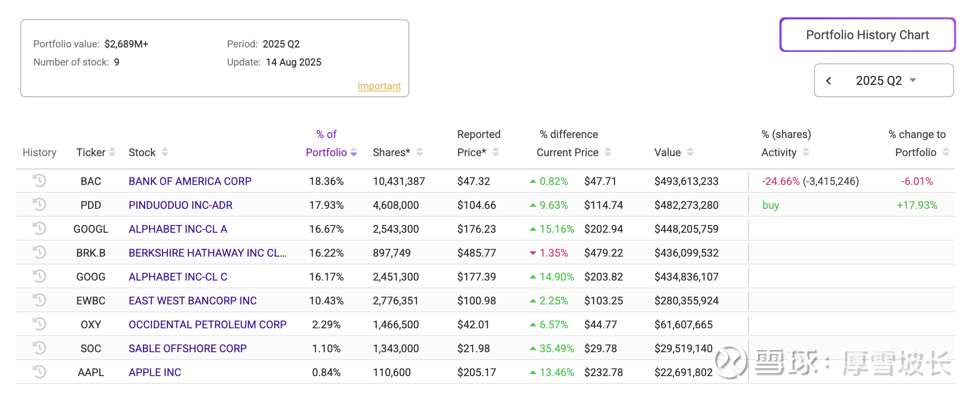Select the AAPL ticker cell
Viewport: 980px width, 393px height.
[x=91, y=372]
